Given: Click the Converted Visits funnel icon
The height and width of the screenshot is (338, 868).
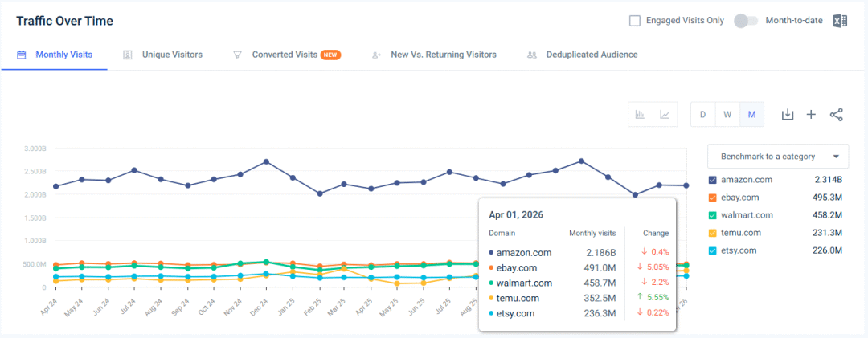Looking at the screenshot, I should [237, 55].
